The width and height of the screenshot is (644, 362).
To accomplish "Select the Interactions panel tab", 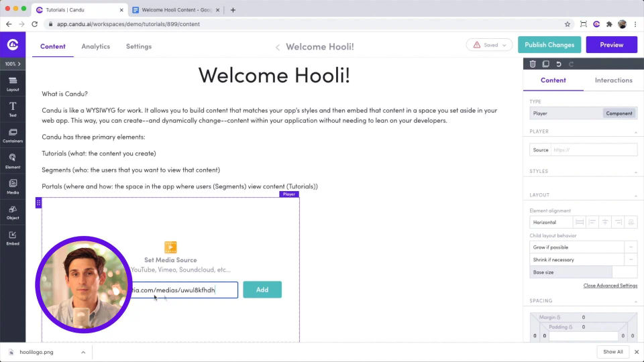I will point(614,80).
